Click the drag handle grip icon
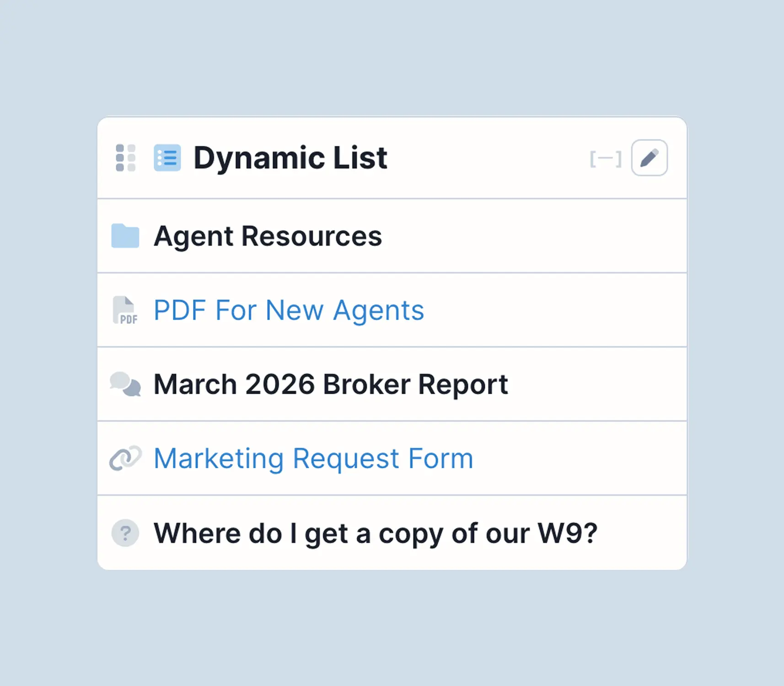 pos(126,158)
